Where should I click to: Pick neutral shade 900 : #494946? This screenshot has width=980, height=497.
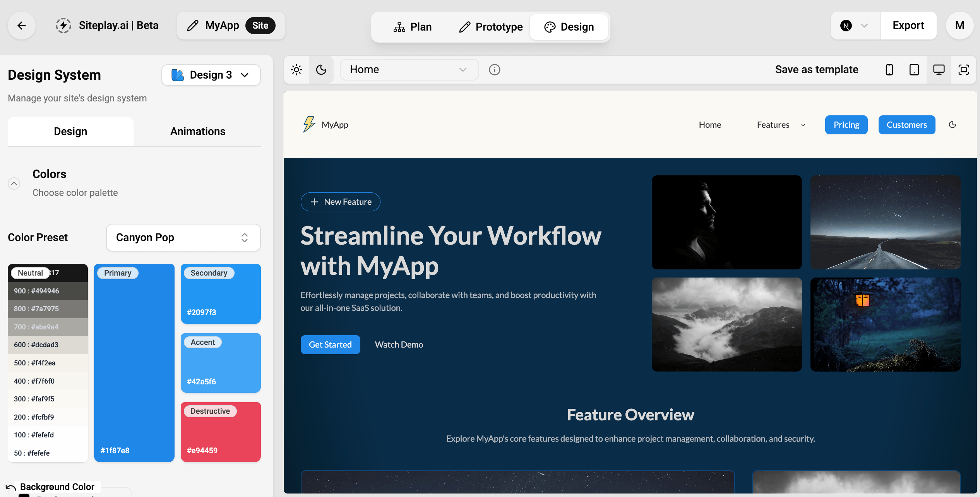click(x=48, y=291)
